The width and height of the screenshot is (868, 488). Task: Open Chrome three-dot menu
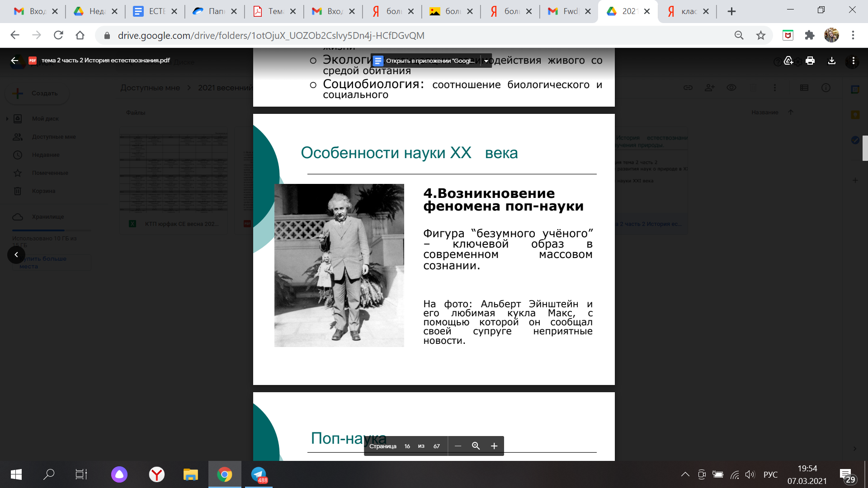(x=853, y=35)
